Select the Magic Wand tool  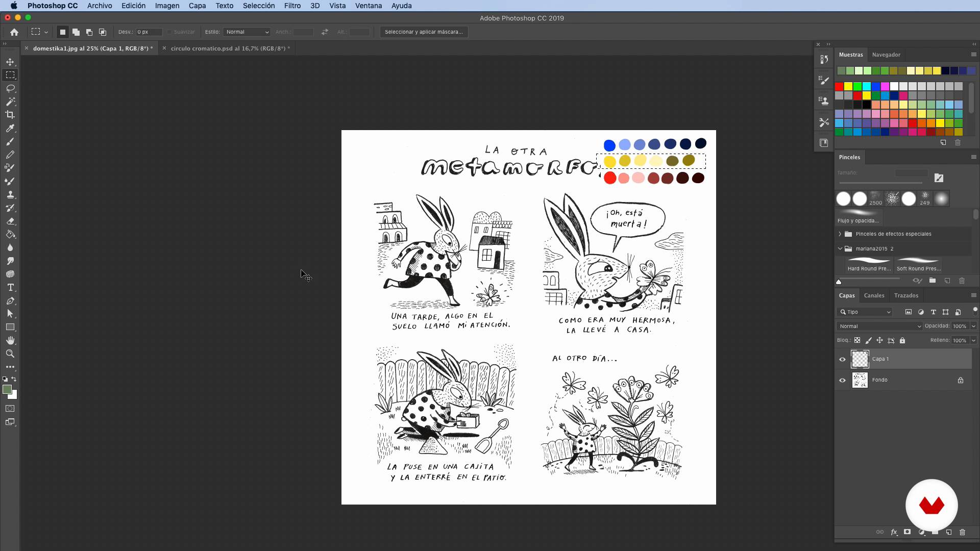pyautogui.click(x=10, y=102)
